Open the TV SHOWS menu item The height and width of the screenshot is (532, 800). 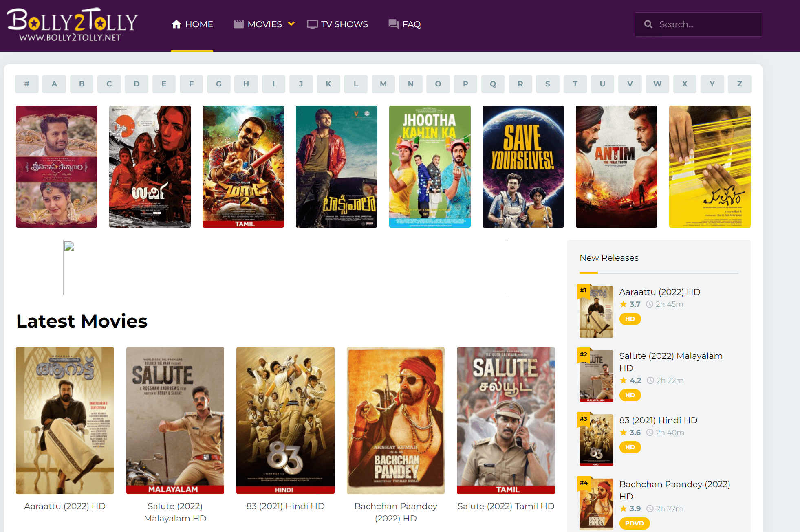tap(337, 24)
